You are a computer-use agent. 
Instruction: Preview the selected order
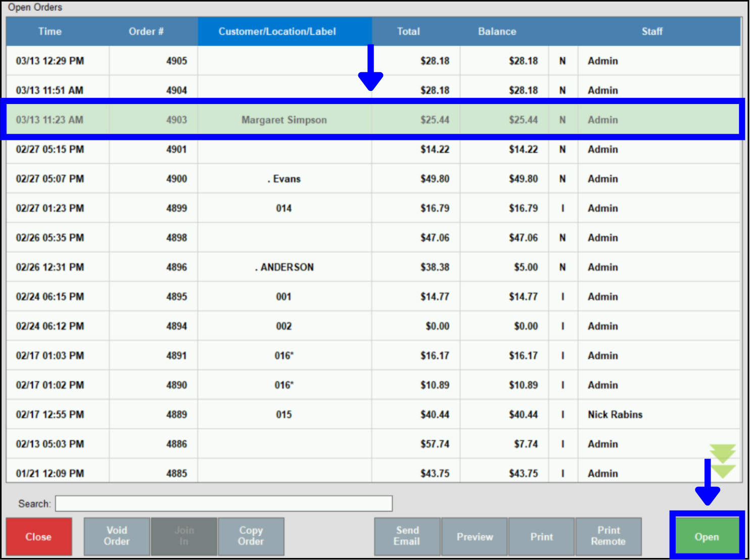click(475, 536)
